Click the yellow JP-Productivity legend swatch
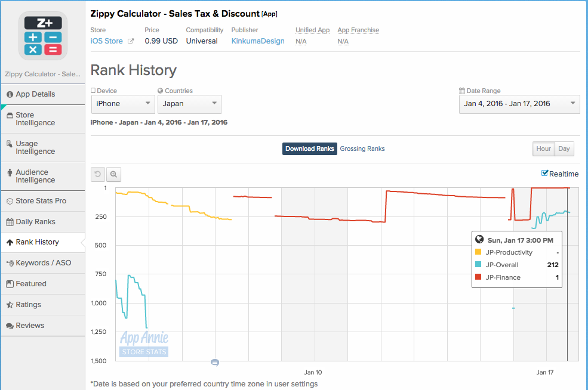 [478, 252]
